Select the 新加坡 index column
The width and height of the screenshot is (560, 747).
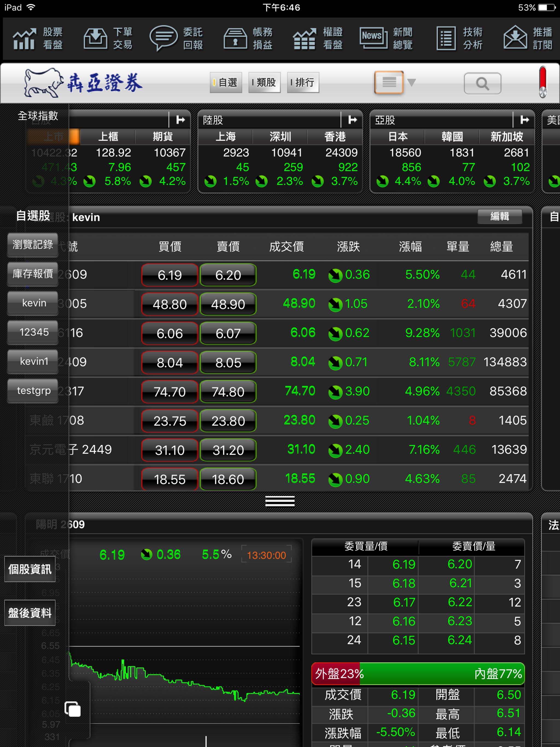[x=507, y=137]
